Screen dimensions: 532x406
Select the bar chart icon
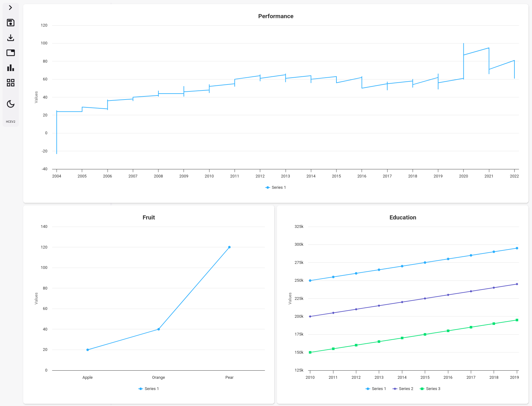11,68
